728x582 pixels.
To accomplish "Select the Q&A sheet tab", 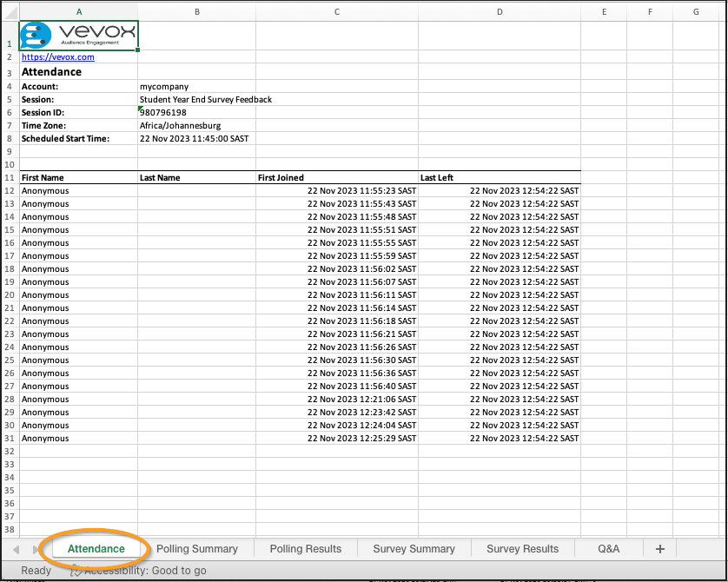I will pyautogui.click(x=608, y=548).
